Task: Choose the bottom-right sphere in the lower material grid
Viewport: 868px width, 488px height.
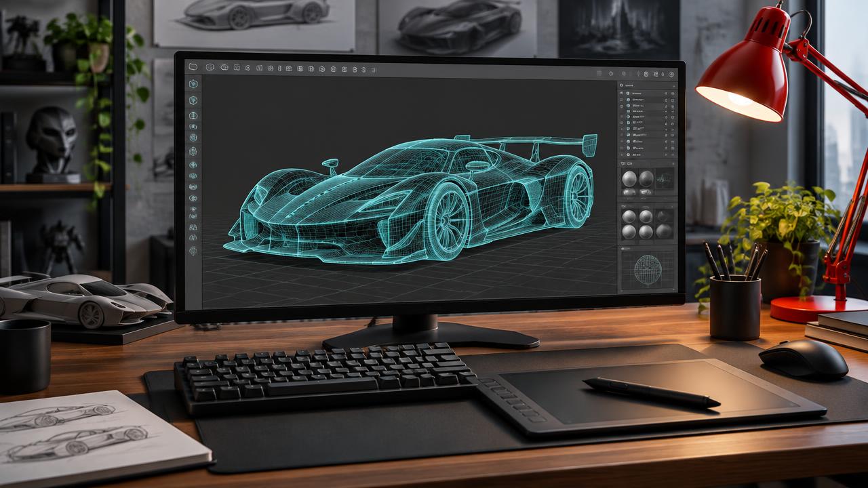Action: tap(664, 232)
